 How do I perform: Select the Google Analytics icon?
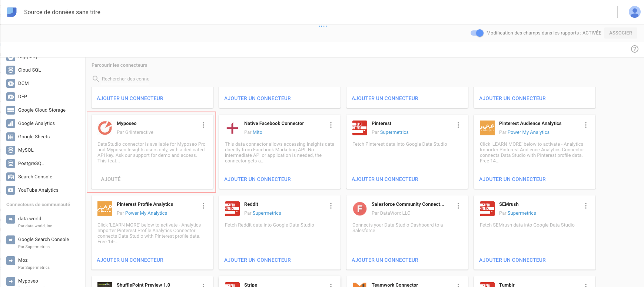tap(11, 123)
